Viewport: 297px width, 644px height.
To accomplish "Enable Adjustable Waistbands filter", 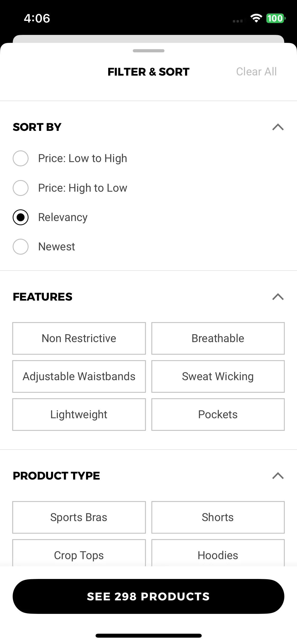I will pos(79,376).
